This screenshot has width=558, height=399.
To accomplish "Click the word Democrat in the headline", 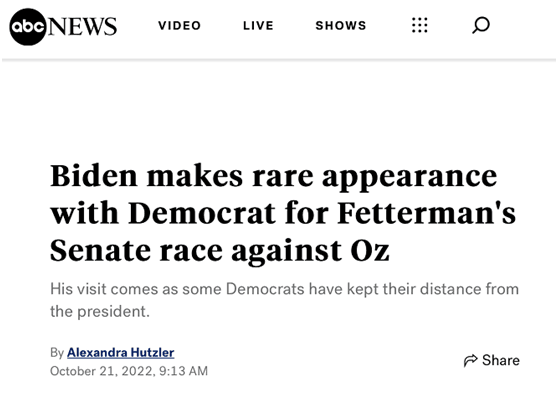I will point(202,213).
